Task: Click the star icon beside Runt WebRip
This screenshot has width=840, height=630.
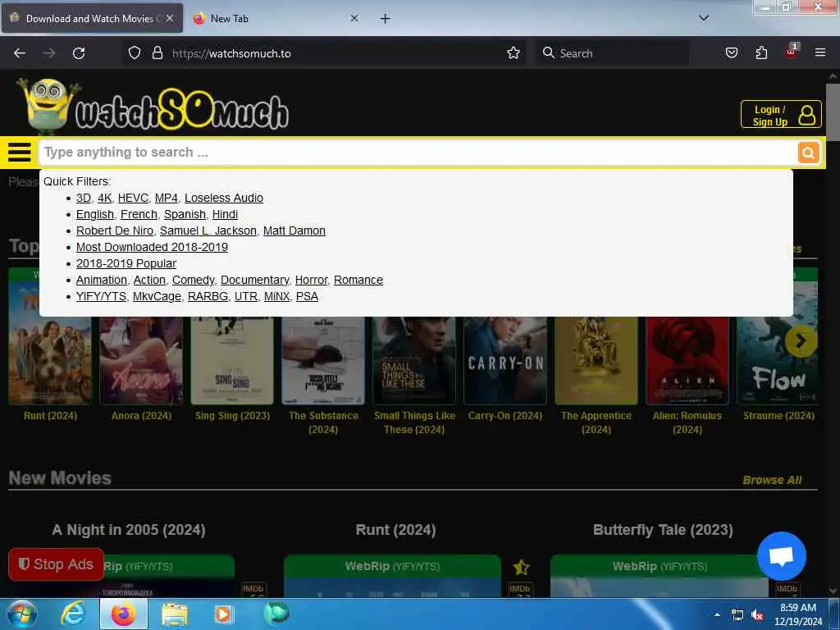Action: point(521,567)
